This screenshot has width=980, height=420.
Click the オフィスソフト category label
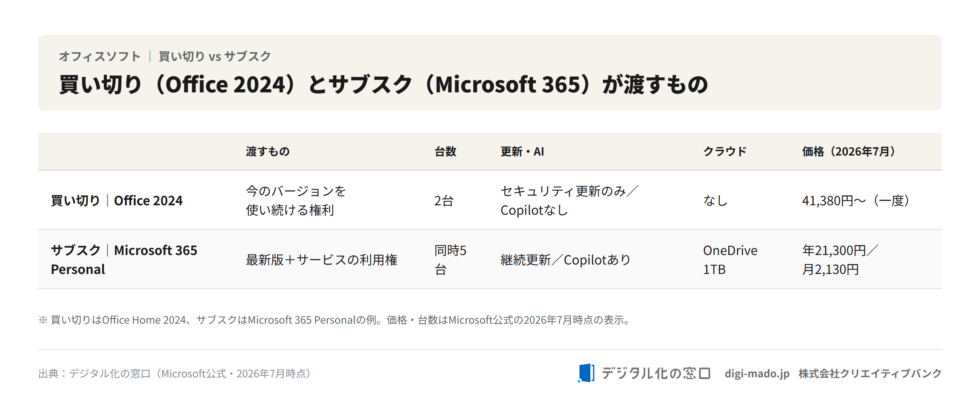[100, 56]
